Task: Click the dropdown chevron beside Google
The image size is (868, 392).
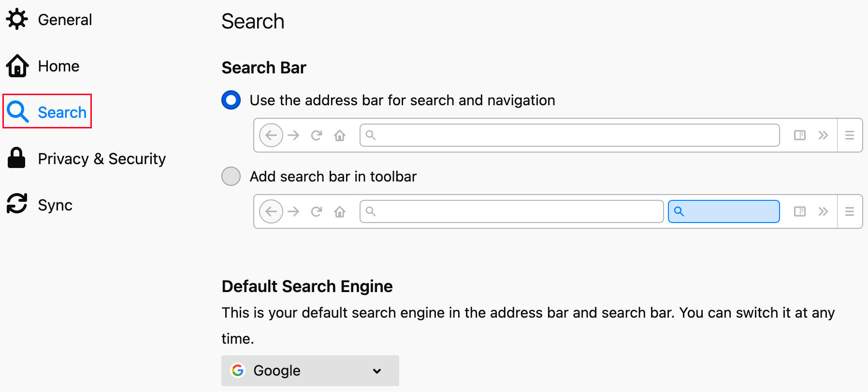Action: (377, 371)
